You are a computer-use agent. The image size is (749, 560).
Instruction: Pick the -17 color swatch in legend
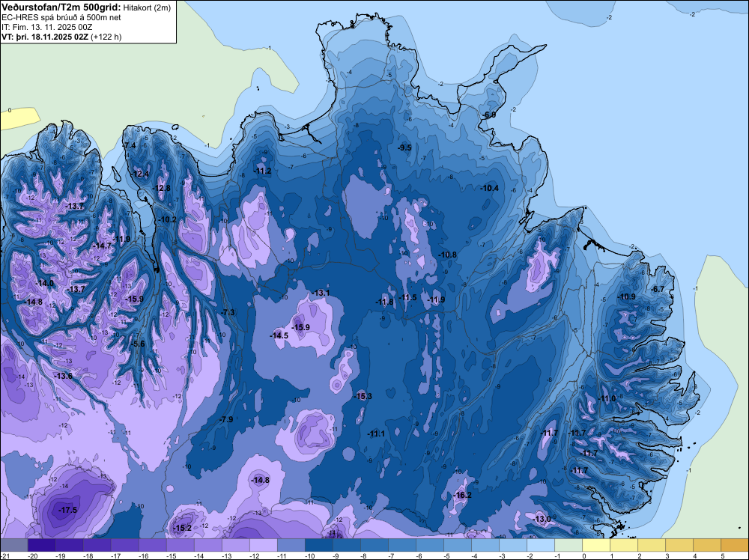pos(124,545)
